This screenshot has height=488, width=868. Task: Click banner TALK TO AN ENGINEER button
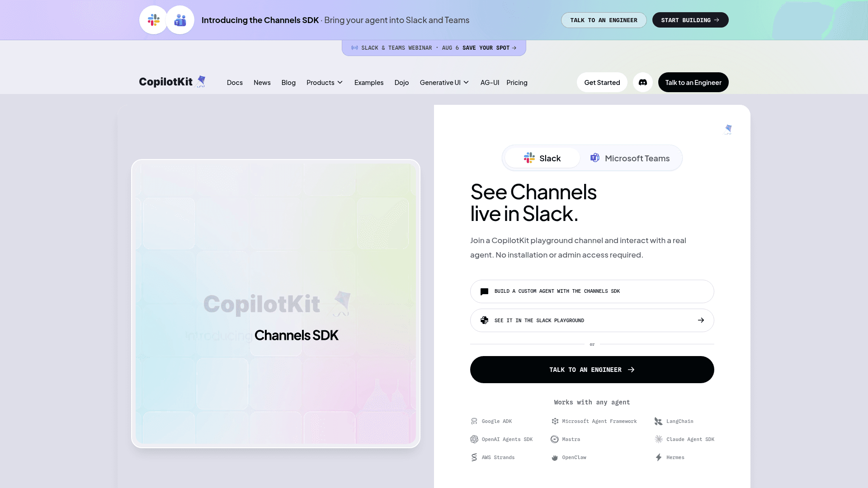604,20
